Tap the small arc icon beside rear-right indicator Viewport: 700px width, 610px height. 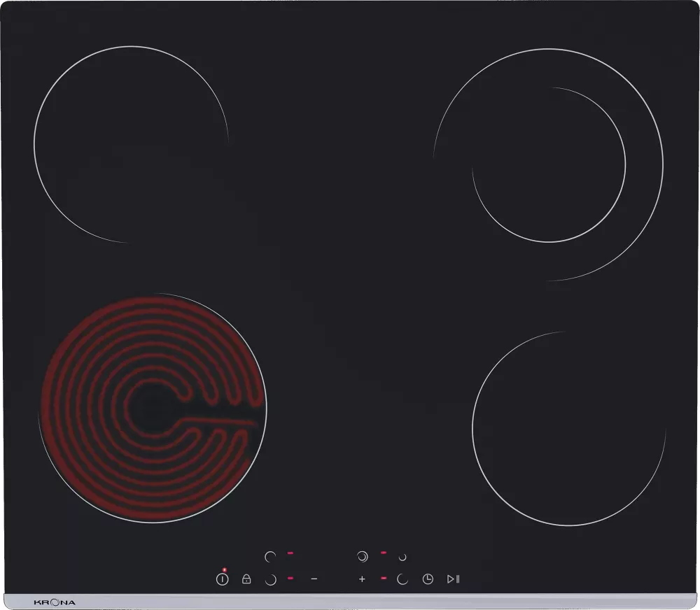[402, 557]
